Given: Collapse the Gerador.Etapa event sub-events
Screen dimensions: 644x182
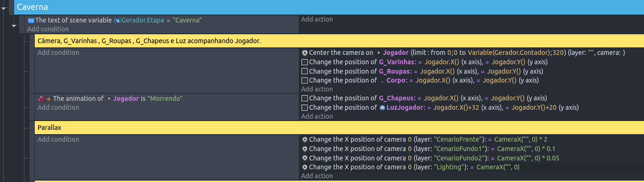Looking at the screenshot, I should 14,26.
